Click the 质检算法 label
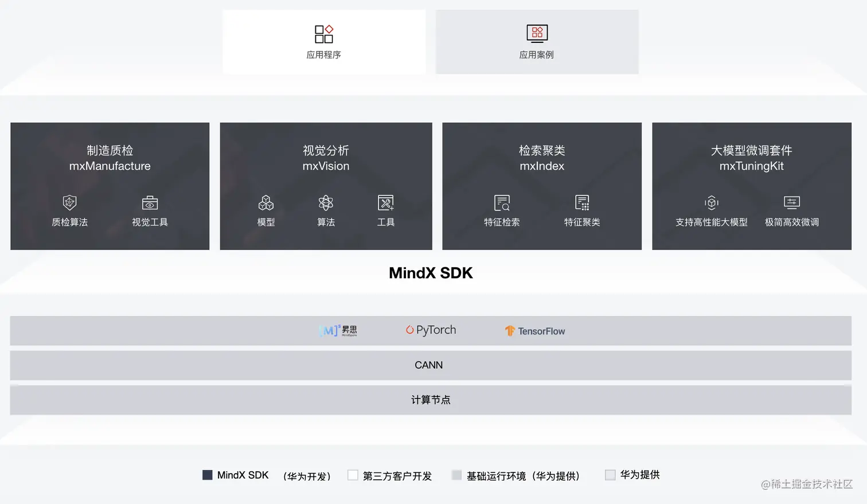 pyautogui.click(x=70, y=222)
